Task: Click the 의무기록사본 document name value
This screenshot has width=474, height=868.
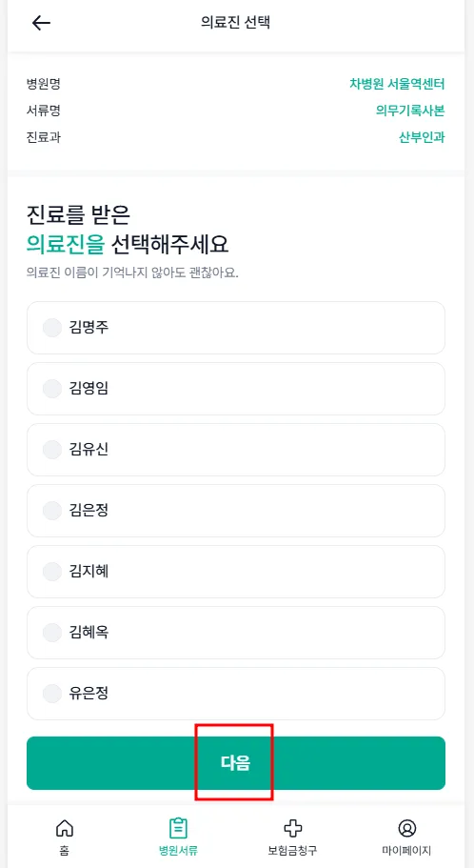Action: pyautogui.click(x=410, y=111)
